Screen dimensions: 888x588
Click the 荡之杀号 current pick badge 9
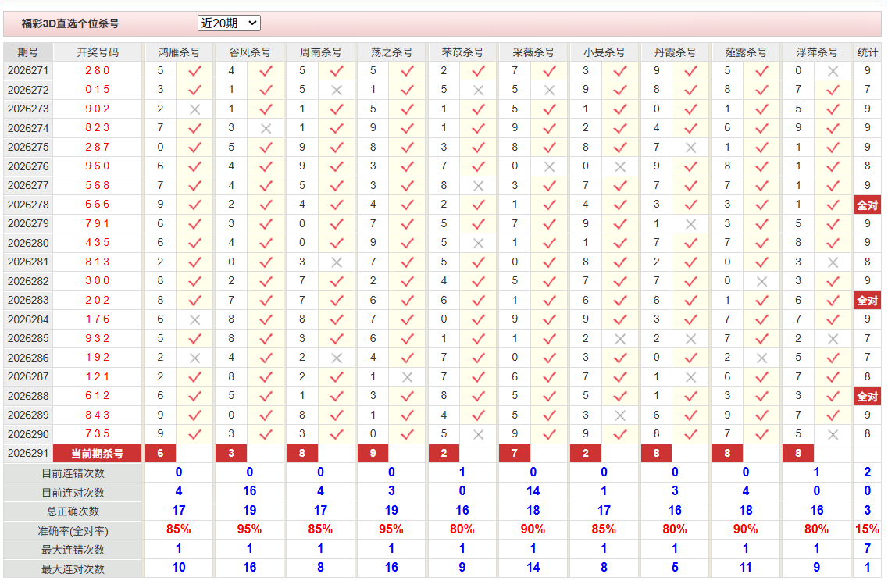tap(373, 453)
